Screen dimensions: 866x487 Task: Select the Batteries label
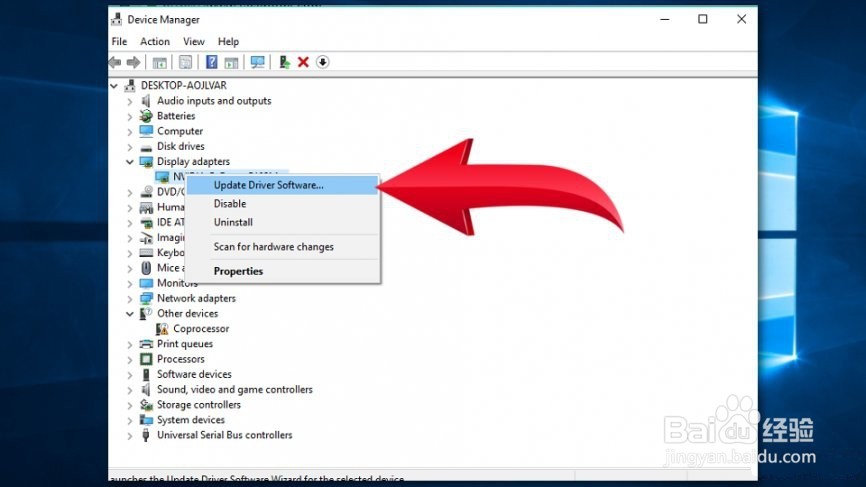176,116
